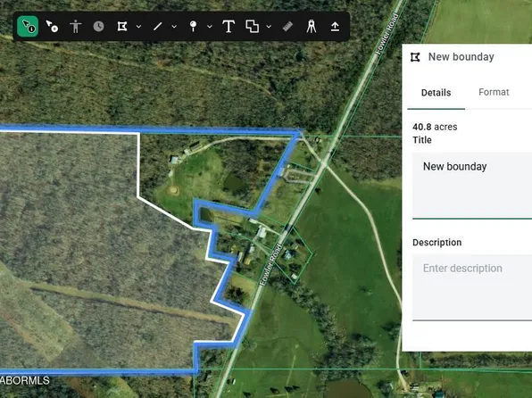532x398 pixels.
Task: Select the pin marker tool
Action: click(193, 26)
